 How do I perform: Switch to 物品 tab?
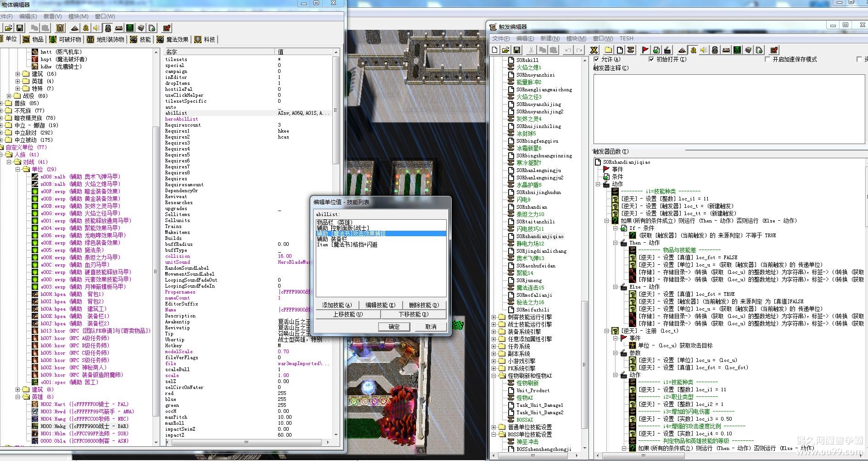(x=33, y=39)
